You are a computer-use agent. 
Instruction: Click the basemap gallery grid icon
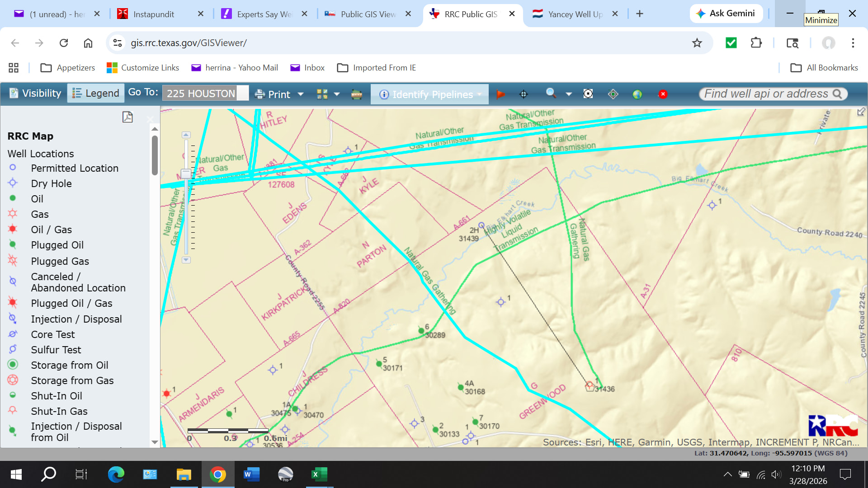coord(322,94)
